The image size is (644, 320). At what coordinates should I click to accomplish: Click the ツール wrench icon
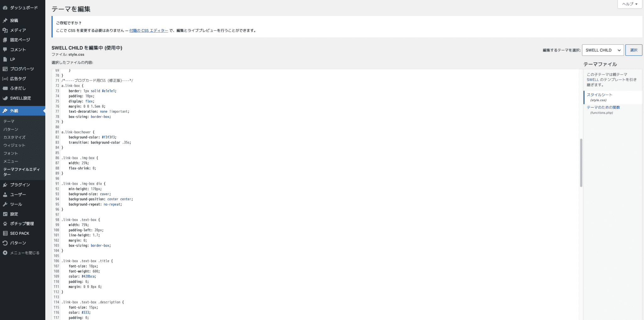coord(5,204)
